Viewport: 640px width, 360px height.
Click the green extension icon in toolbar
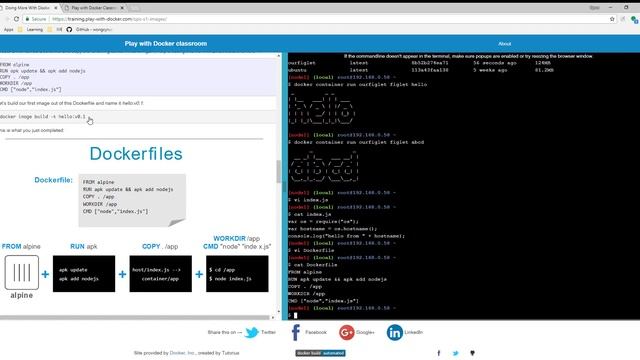(x=634, y=19)
